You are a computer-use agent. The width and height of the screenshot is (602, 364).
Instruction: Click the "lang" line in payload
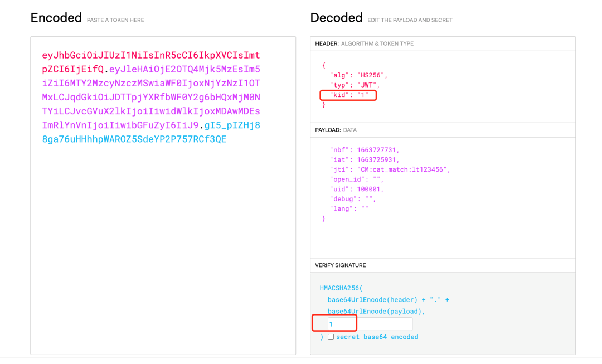coord(349,209)
